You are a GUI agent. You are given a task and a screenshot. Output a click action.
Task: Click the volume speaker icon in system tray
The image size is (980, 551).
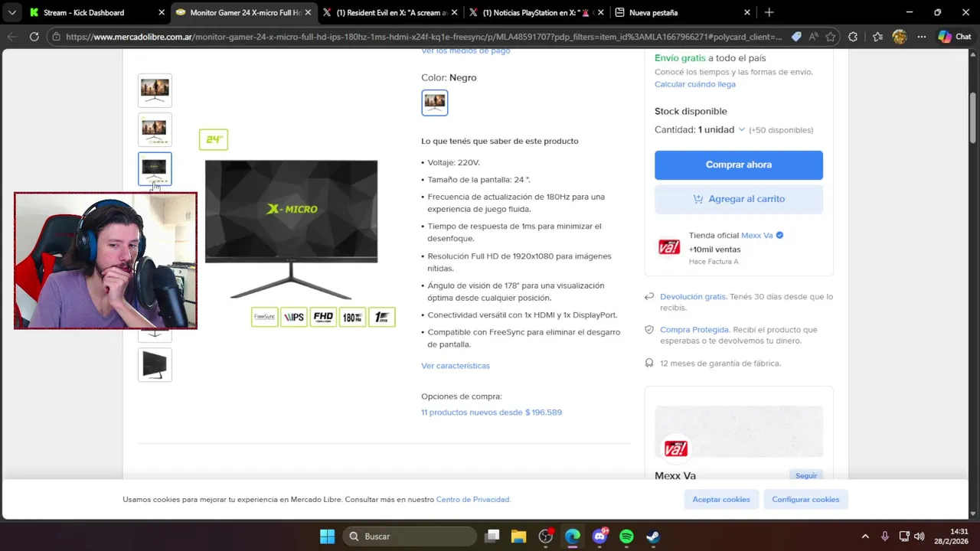tap(920, 536)
